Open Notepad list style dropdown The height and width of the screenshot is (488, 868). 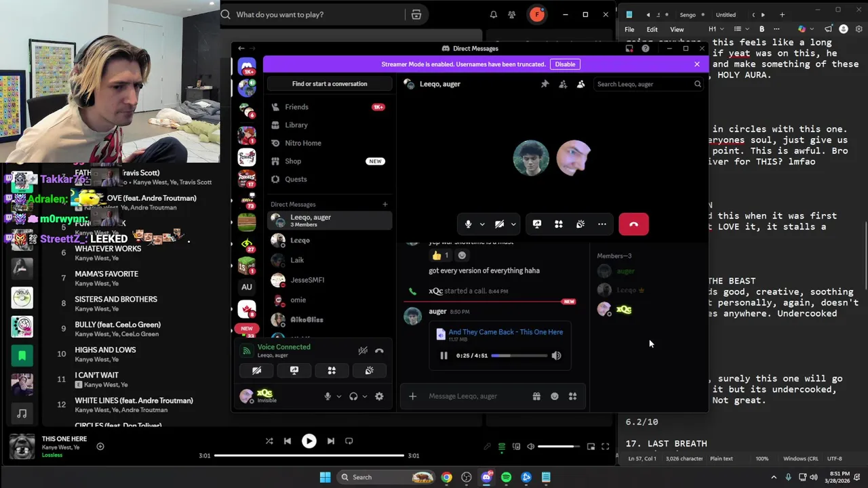tap(741, 29)
